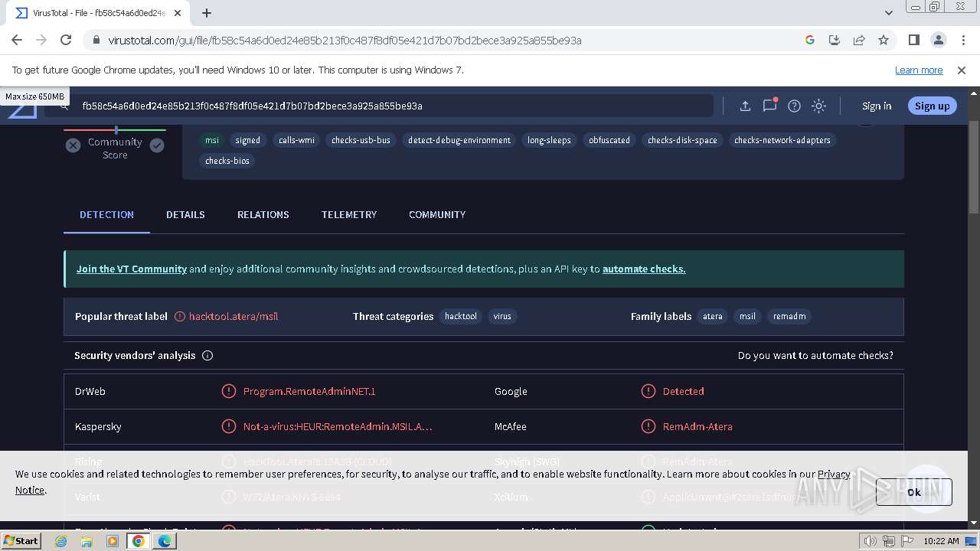Open a new browser tab
Viewport: 980px width, 551px height.
click(207, 13)
